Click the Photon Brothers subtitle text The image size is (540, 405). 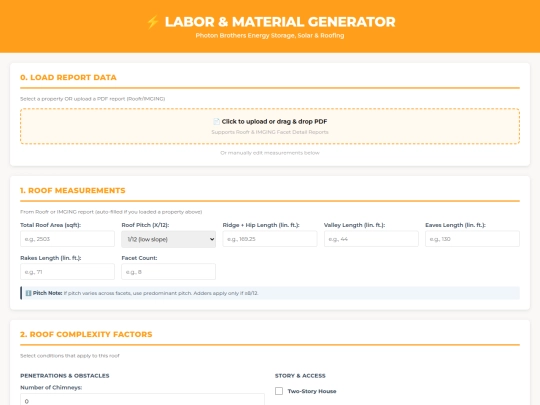270,35
